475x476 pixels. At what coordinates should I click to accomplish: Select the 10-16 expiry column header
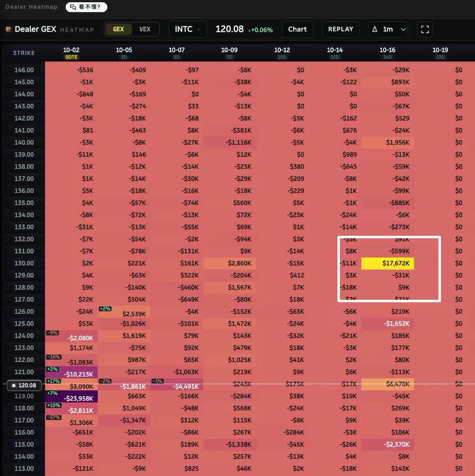click(x=387, y=53)
